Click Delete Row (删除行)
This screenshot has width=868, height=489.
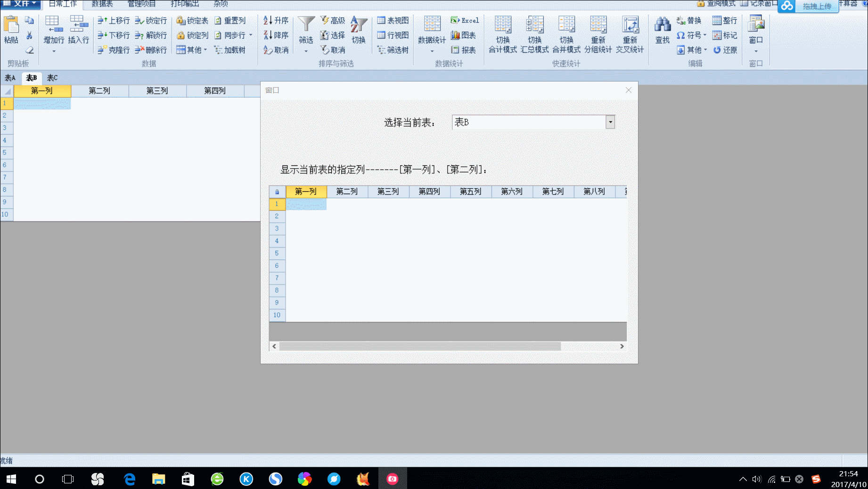pyautogui.click(x=151, y=49)
